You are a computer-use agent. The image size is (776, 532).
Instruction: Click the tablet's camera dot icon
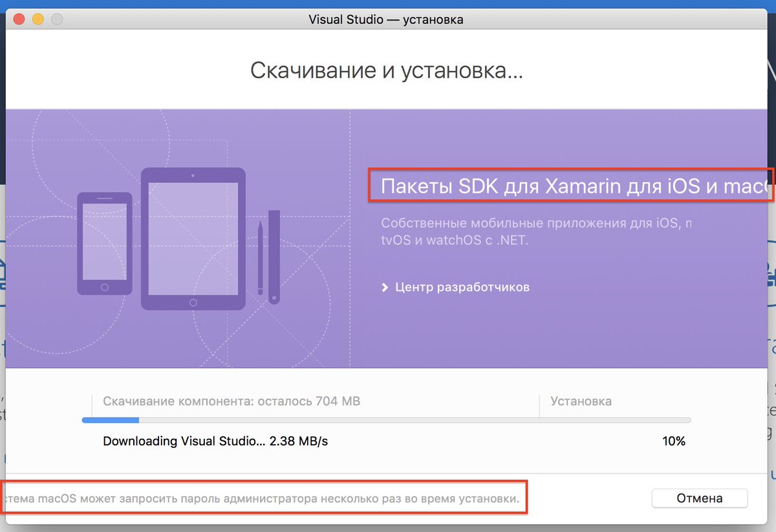click(192, 175)
